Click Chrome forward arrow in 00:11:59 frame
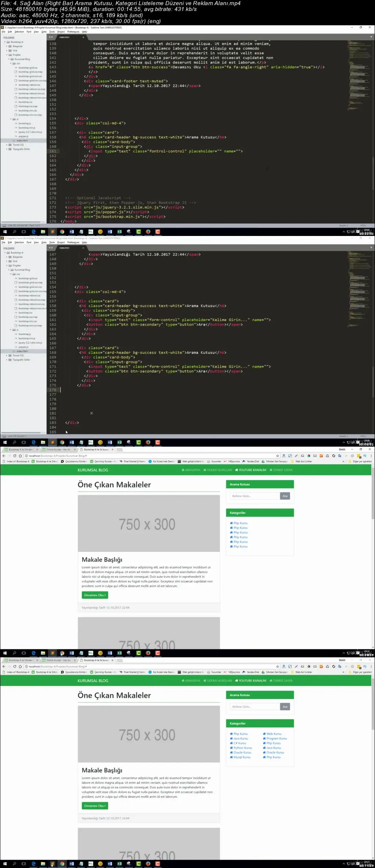 pyautogui.click(x=9, y=666)
